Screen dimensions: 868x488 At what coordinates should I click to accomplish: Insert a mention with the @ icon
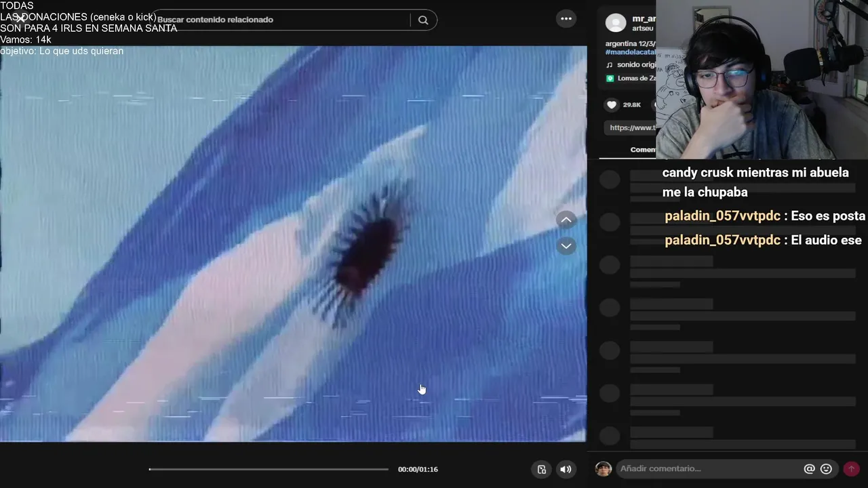809,469
